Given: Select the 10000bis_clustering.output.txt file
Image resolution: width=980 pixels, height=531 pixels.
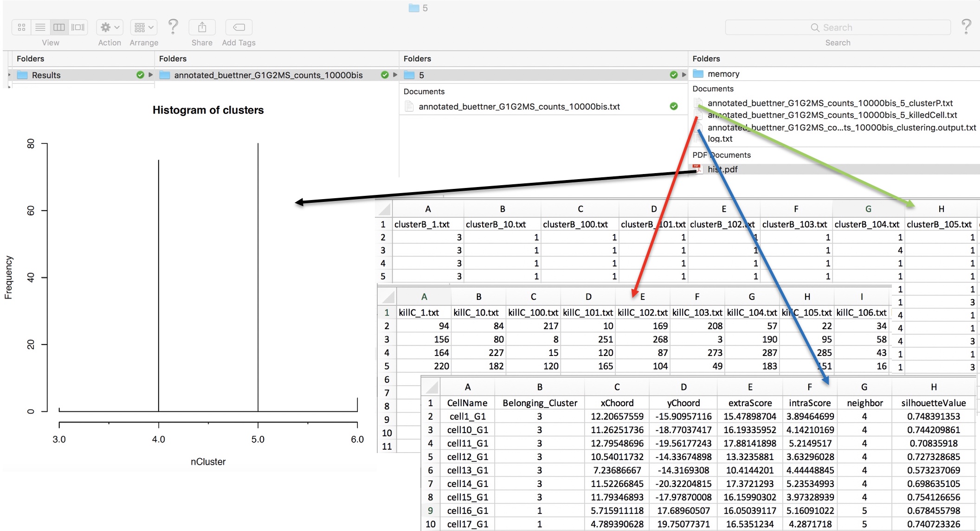Looking at the screenshot, I should (x=841, y=127).
